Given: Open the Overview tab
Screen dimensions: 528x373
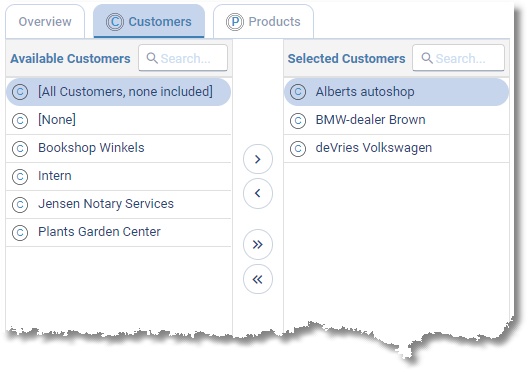Looking at the screenshot, I should click(45, 22).
